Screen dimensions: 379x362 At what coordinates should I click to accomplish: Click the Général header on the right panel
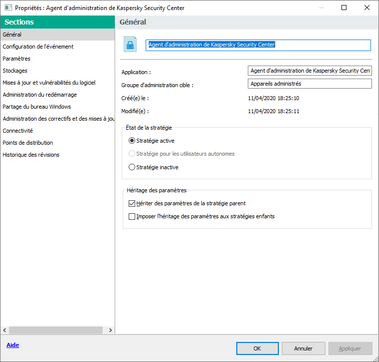[133, 22]
